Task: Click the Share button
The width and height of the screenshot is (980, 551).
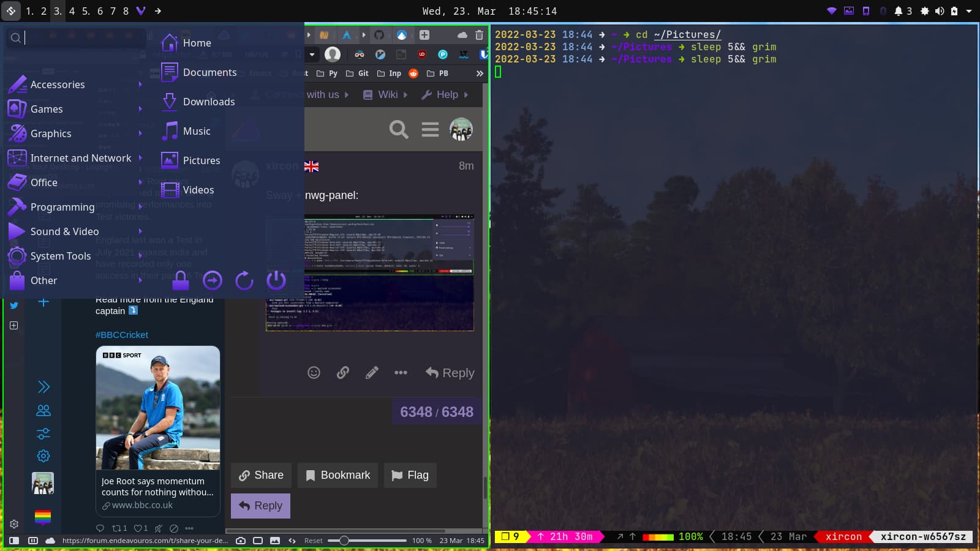Action: 261,475
